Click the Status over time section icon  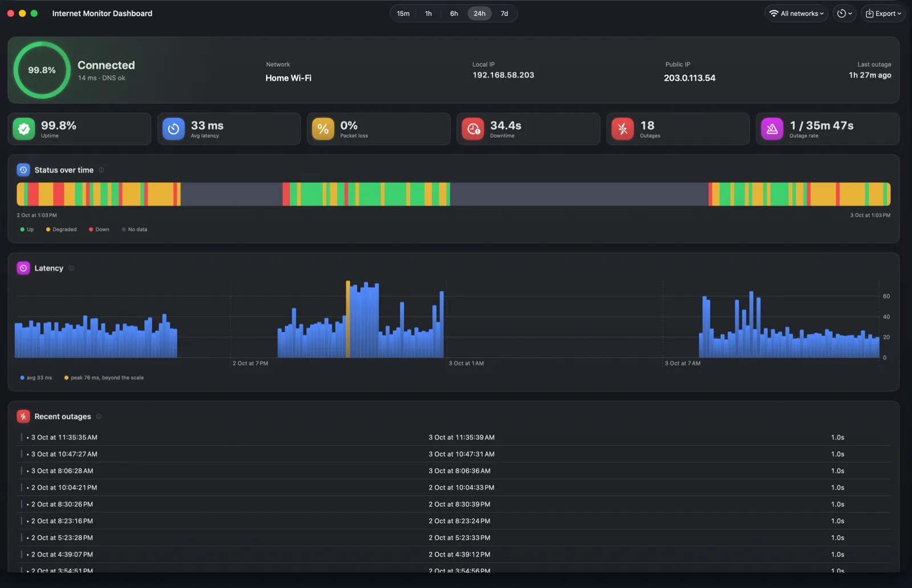click(23, 170)
